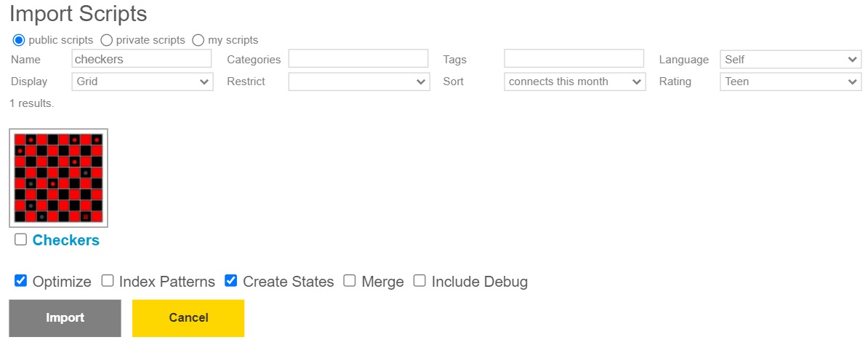Follow the Checkers script link

[66, 240]
